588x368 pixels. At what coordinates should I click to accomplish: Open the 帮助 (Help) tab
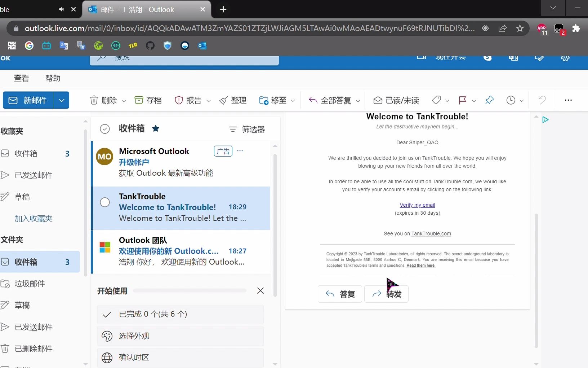pos(53,78)
